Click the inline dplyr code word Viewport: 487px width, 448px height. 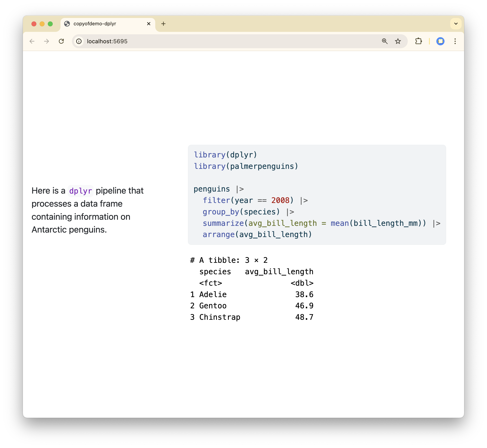[x=80, y=191]
